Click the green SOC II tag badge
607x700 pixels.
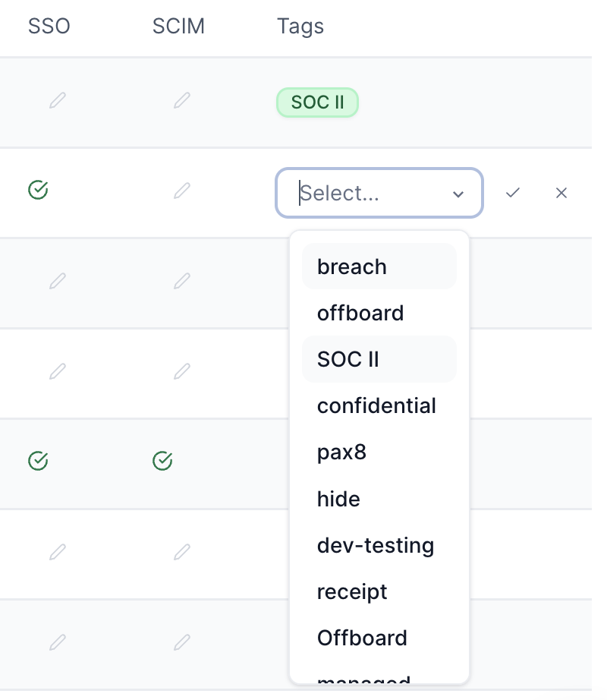317,102
